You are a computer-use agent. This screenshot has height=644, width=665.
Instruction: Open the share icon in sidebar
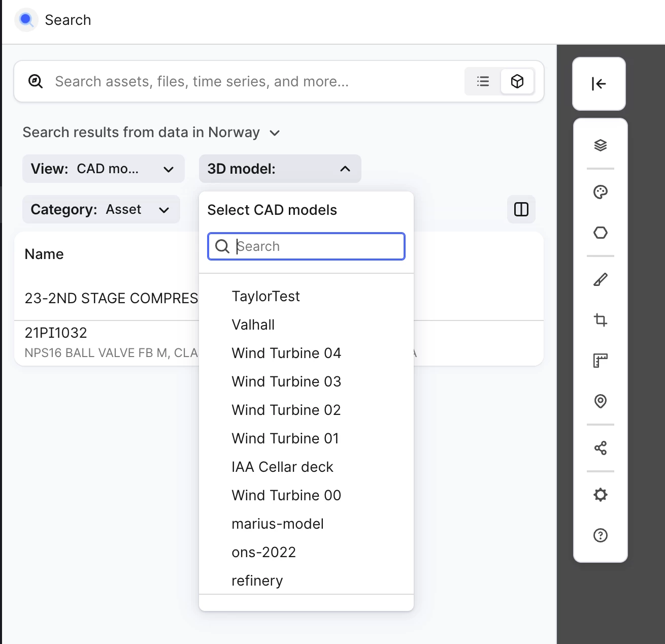(x=601, y=448)
